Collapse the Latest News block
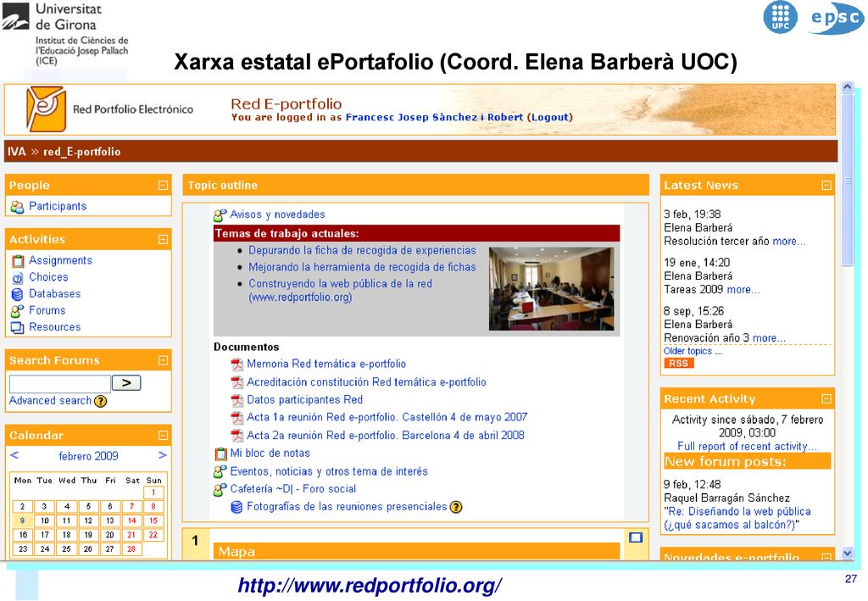This screenshot has height=601, width=868. tap(826, 186)
